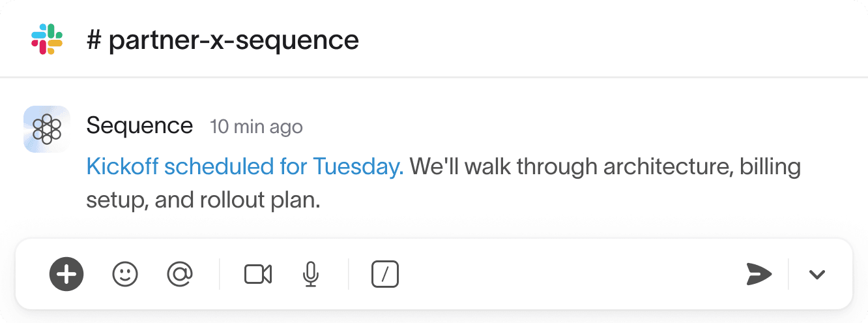
Task: Record an audio clip with microphone
Action: click(x=311, y=274)
